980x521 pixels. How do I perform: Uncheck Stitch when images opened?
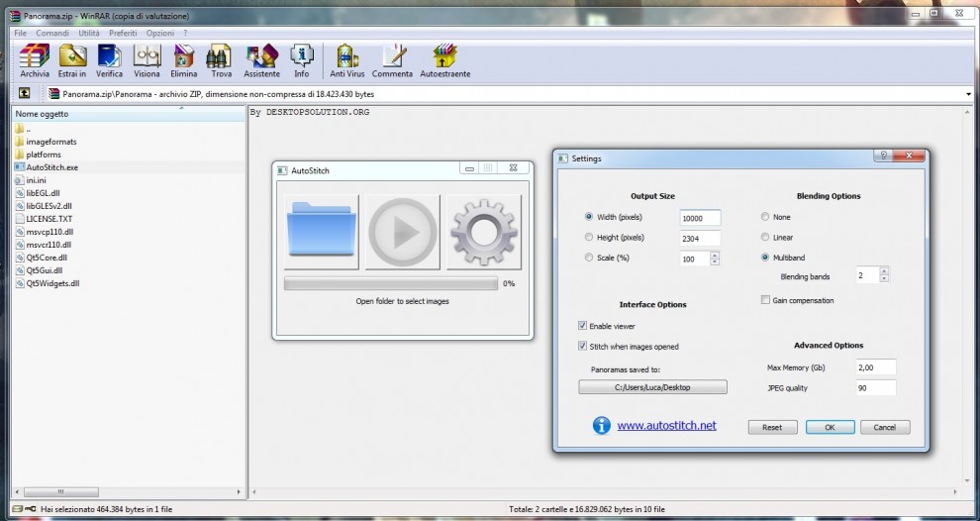tap(582, 347)
